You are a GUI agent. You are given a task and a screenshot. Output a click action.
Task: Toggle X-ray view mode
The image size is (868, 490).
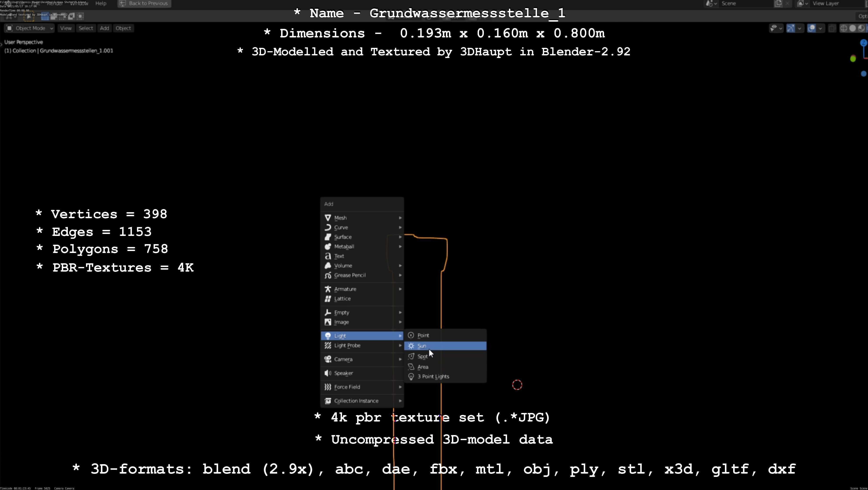(832, 28)
